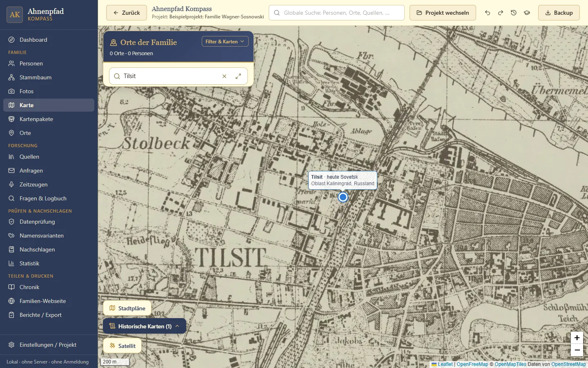Screen dimensions: 588x368
Task: Click the Tilsit place search field
Action: (178, 76)
